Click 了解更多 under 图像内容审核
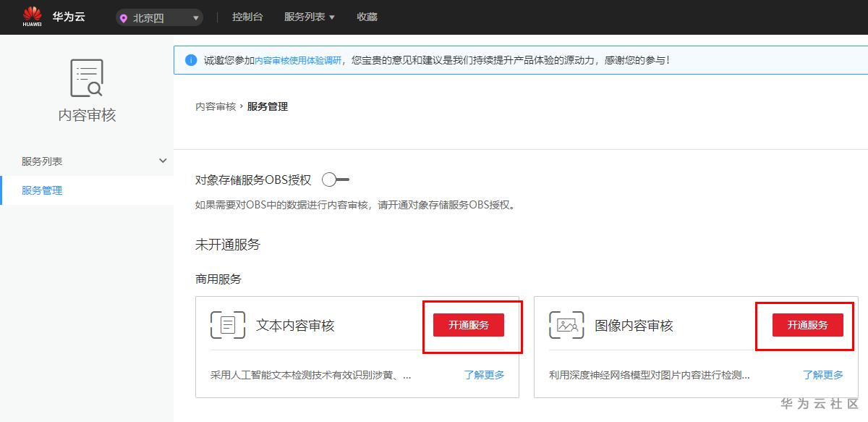This screenshot has height=422, width=868. [x=823, y=375]
